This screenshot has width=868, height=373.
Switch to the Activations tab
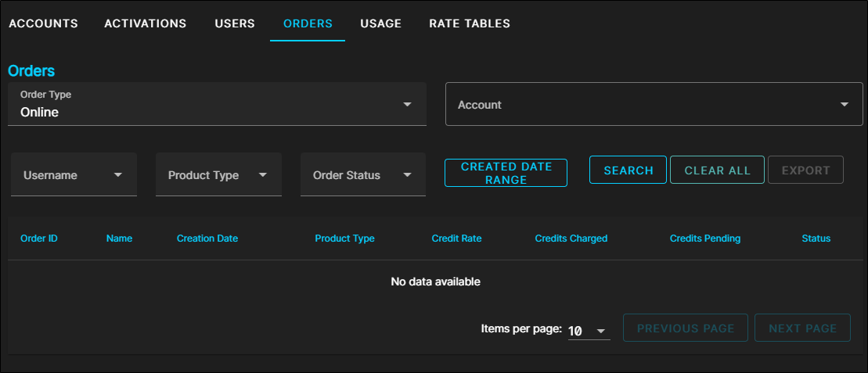click(x=146, y=23)
